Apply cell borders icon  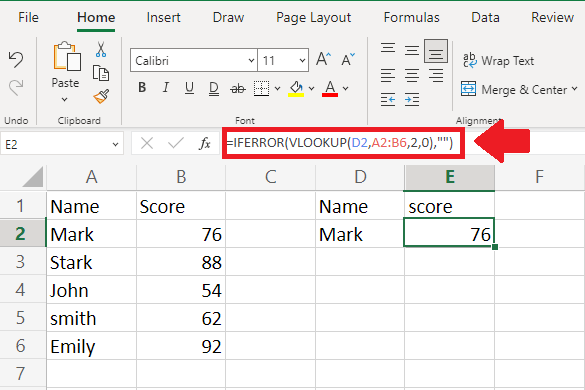tap(262, 88)
